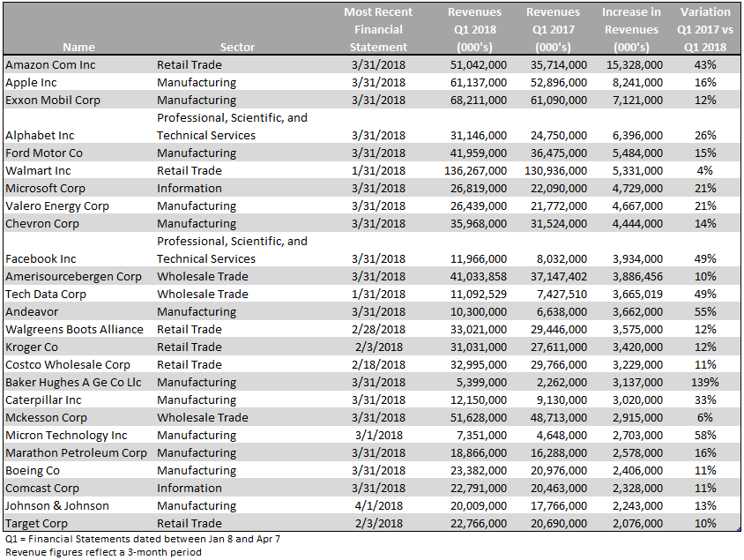Select Alphabet's 26% variation cell
The height and width of the screenshot is (560, 744).
(705, 135)
